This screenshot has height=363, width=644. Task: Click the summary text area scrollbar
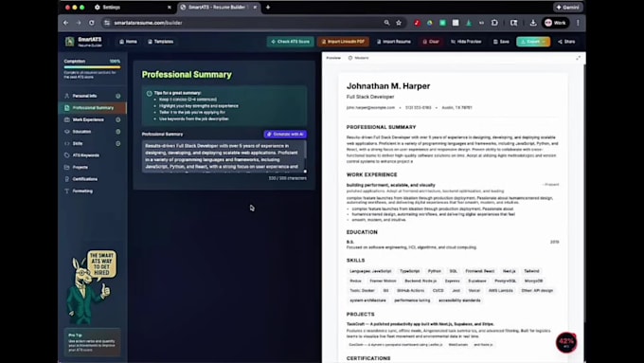pos(305,151)
